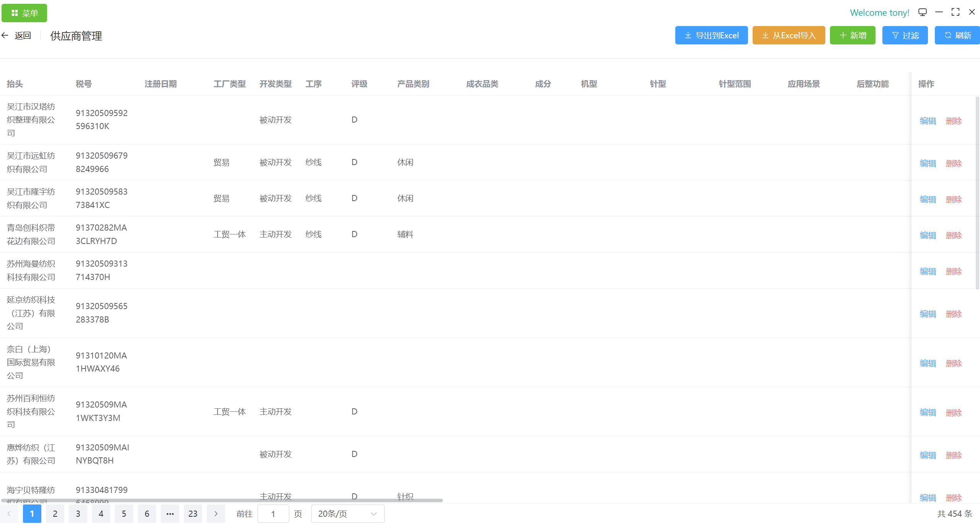Open the 过滤 filter button
The image size is (980, 524).
(x=905, y=36)
